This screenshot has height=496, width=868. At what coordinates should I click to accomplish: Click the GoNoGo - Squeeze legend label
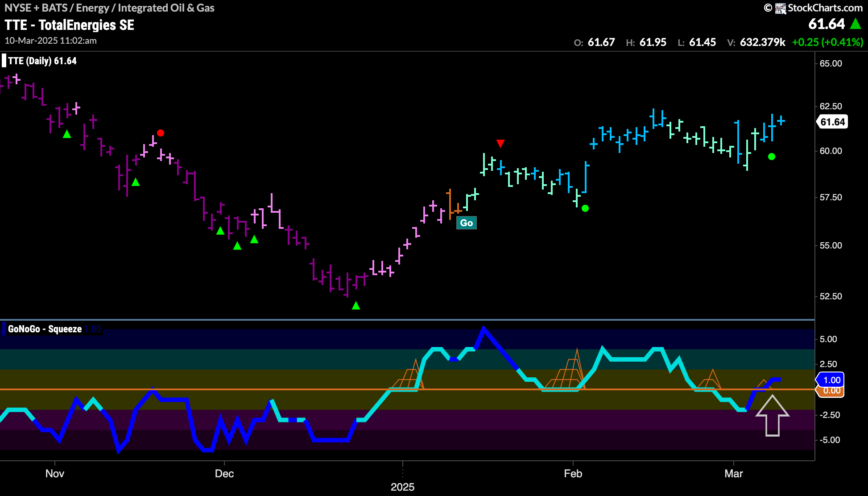tap(45, 329)
